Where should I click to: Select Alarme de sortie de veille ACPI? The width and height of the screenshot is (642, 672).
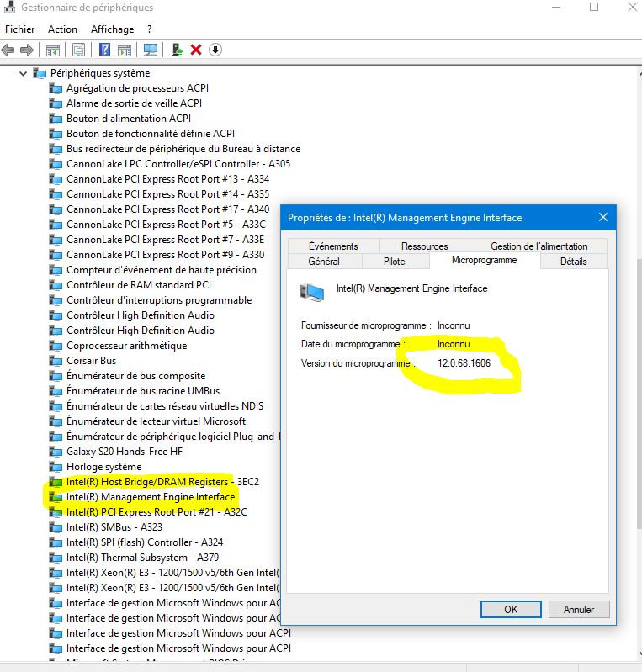pos(134,103)
